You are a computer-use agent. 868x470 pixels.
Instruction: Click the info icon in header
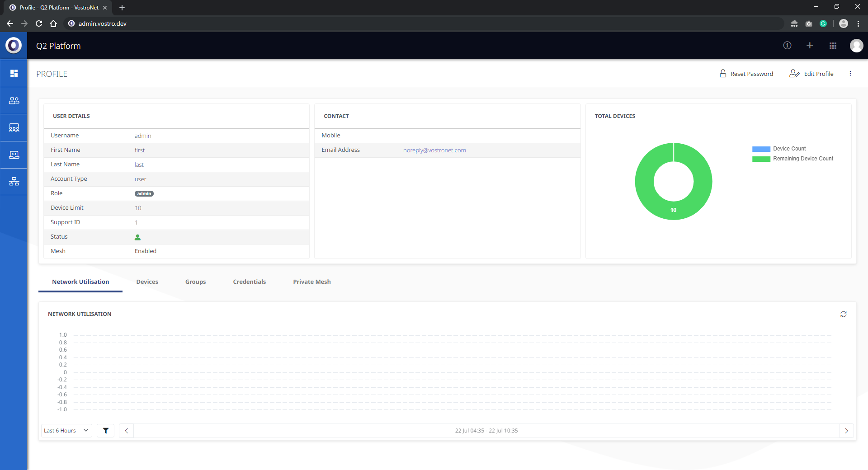point(787,46)
